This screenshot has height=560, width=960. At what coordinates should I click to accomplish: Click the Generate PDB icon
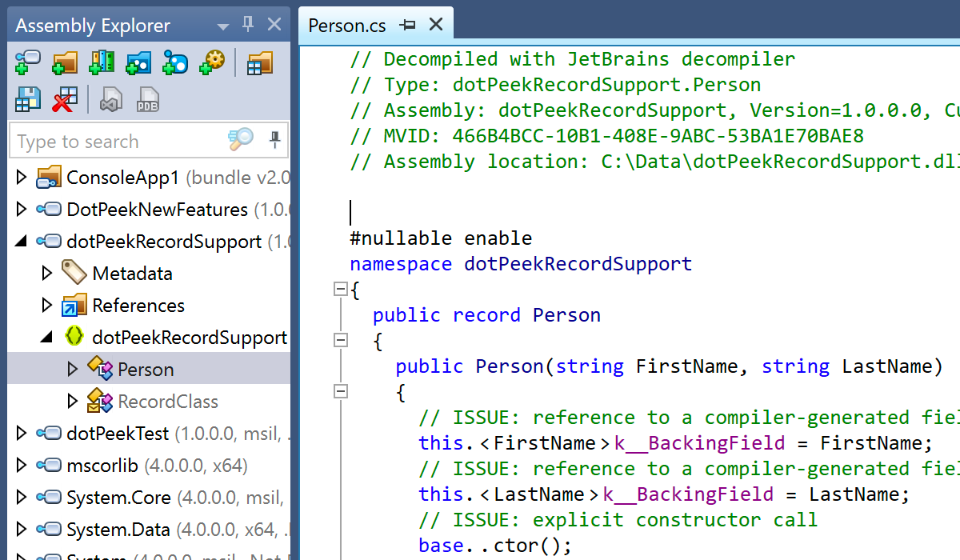pos(147,99)
